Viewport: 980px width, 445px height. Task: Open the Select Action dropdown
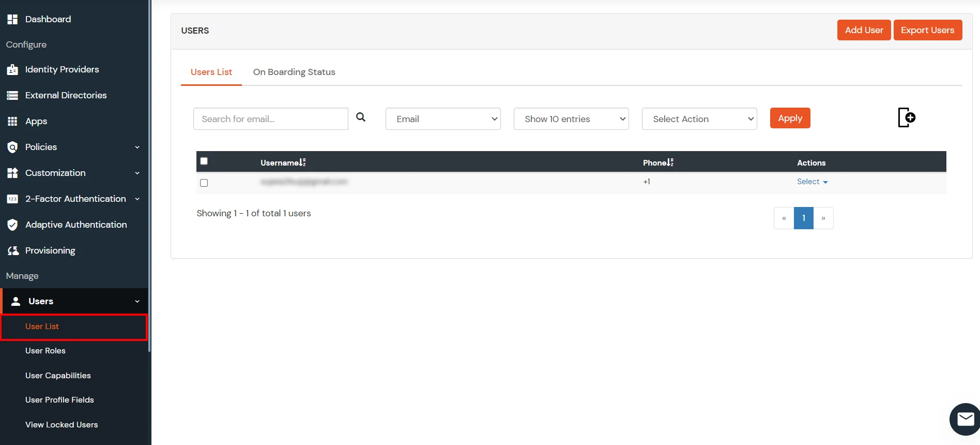click(699, 118)
